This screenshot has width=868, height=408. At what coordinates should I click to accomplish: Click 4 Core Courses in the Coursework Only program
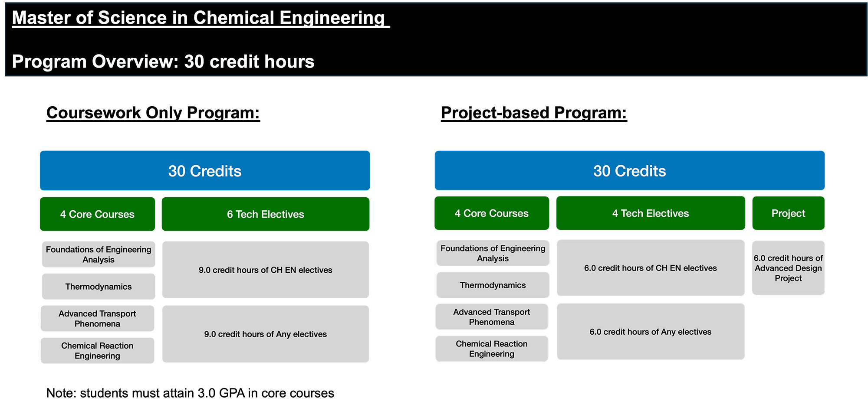point(97,214)
